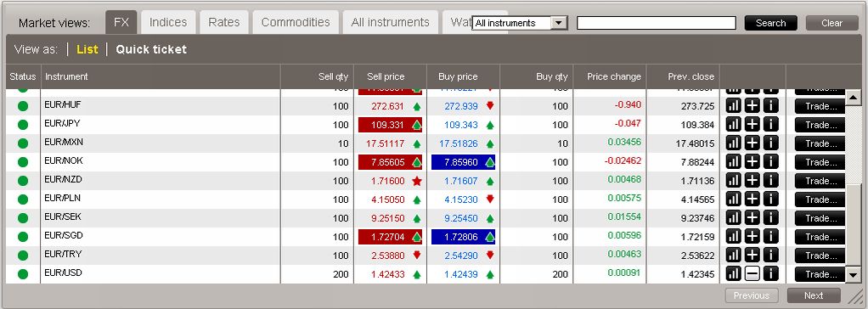Show info icon for EUR/NOK

[770, 161]
